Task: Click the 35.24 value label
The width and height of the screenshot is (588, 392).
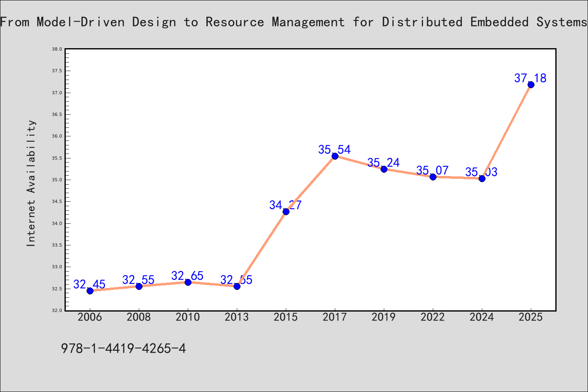Action: (x=383, y=163)
